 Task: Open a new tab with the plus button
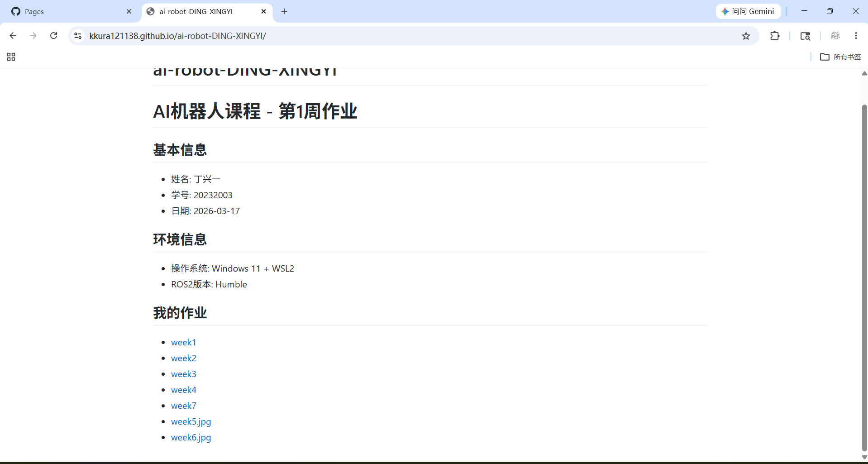pyautogui.click(x=284, y=11)
